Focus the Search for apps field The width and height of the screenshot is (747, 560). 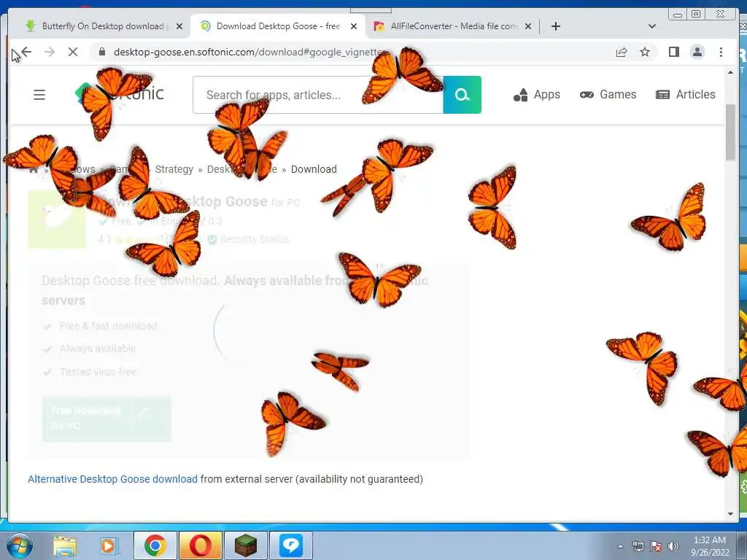(x=318, y=95)
